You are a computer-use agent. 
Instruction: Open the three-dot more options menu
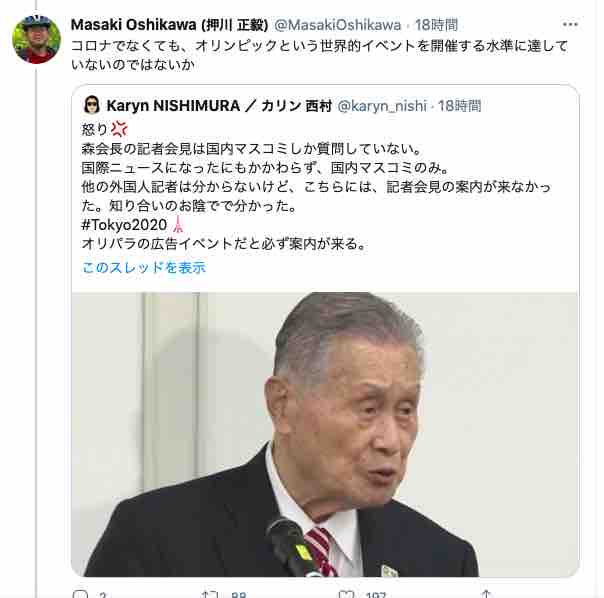tap(570, 25)
